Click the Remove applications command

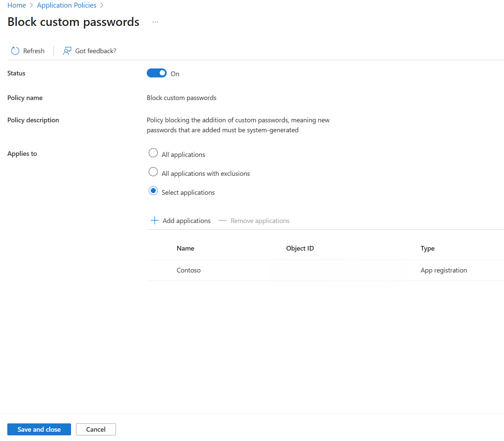click(260, 220)
